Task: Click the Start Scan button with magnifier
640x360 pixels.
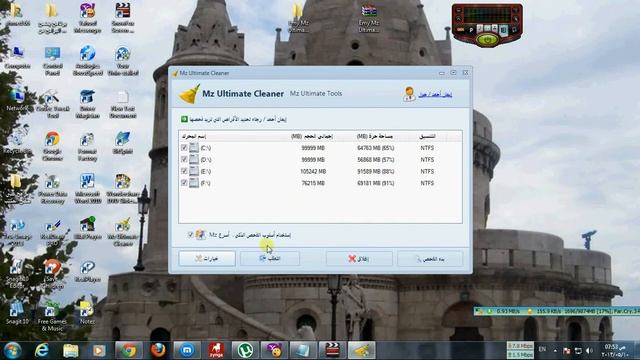Action: tap(430, 259)
